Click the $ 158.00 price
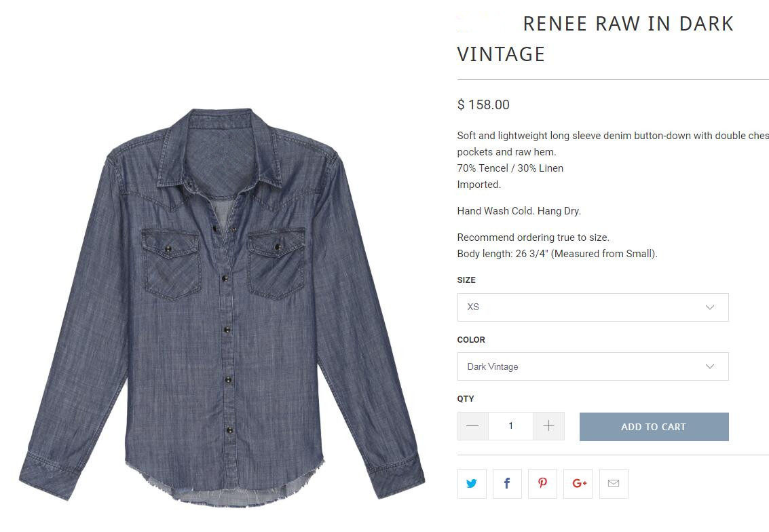Image resolution: width=769 pixels, height=532 pixels. [483, 104]
